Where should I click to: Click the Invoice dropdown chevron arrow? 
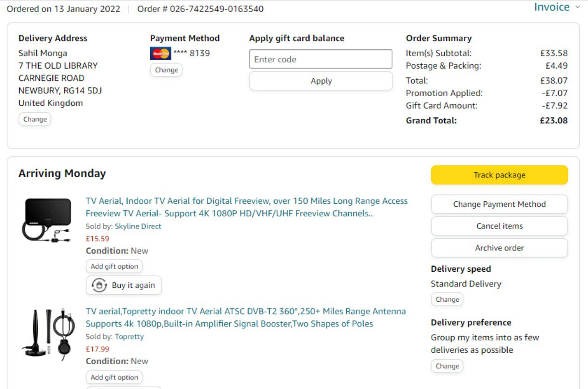(577, 7)
